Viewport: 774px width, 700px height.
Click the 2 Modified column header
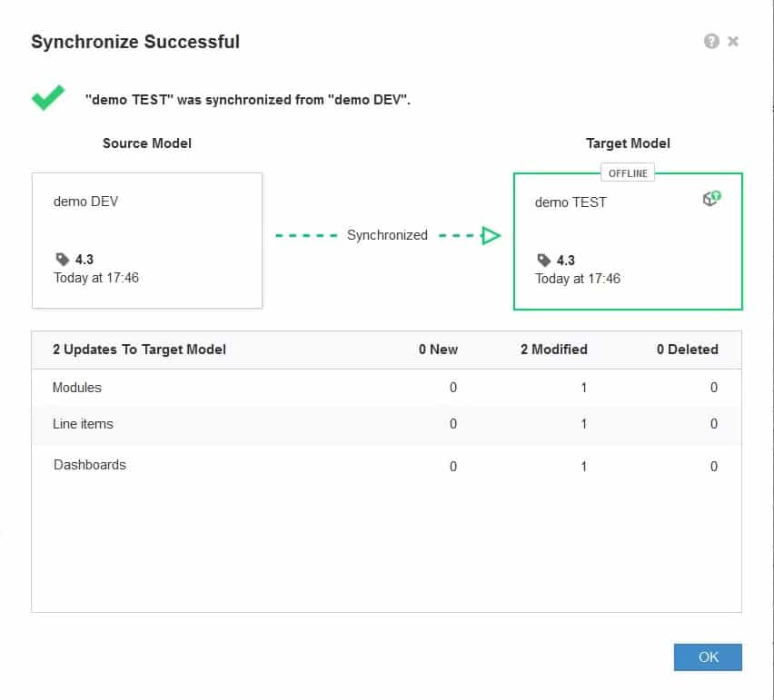[554, 350]
